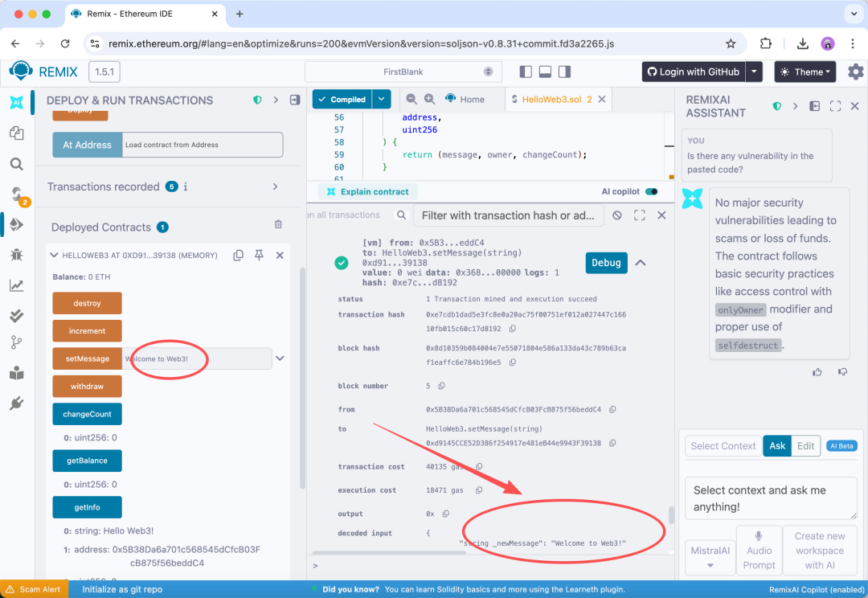The width and height of the screenshot is (868, 598).
Task: Select the Deploy & Run sidebar icon
Action: [17, 224]
